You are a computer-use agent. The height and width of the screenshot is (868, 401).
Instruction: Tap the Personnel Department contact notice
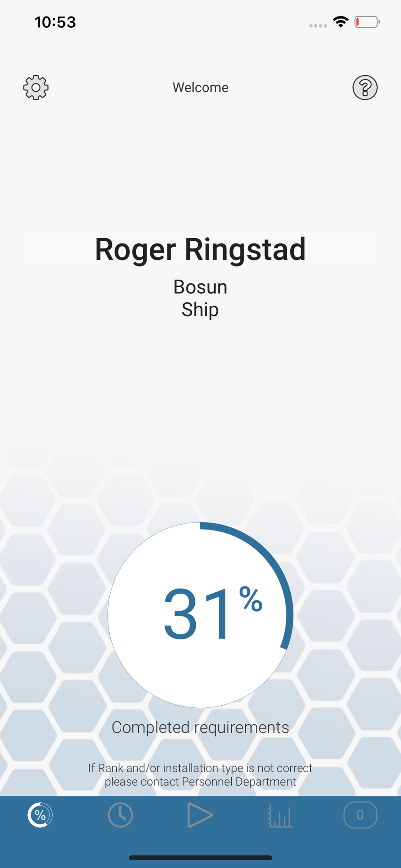(x=200, y=775)
